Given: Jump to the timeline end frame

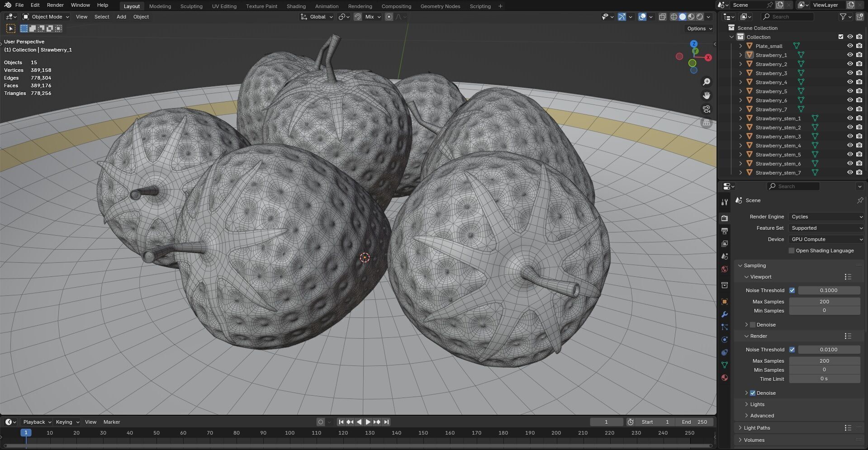Looking at the screenshot, I should [x=386, y=422].
